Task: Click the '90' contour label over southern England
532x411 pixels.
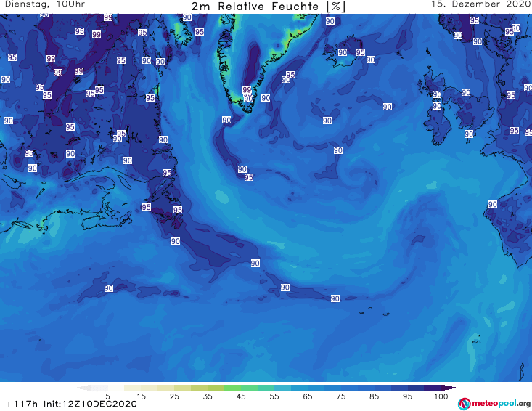Action: tap(469, 134)
